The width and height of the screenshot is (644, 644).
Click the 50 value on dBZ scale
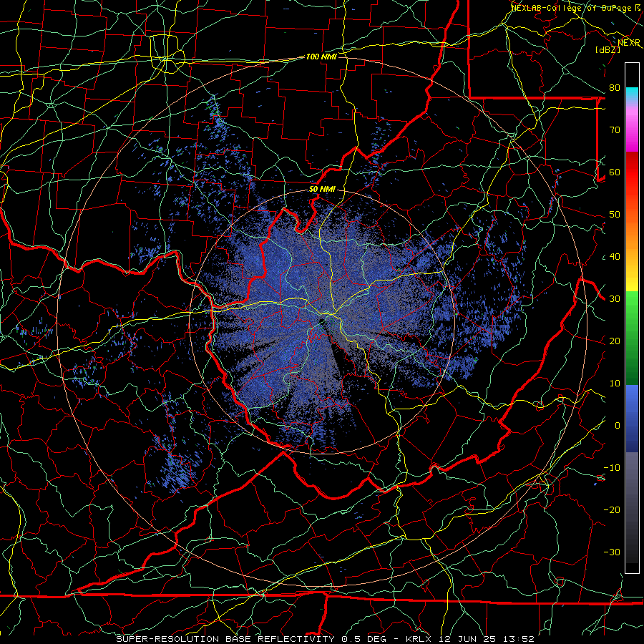click(615, 215)
